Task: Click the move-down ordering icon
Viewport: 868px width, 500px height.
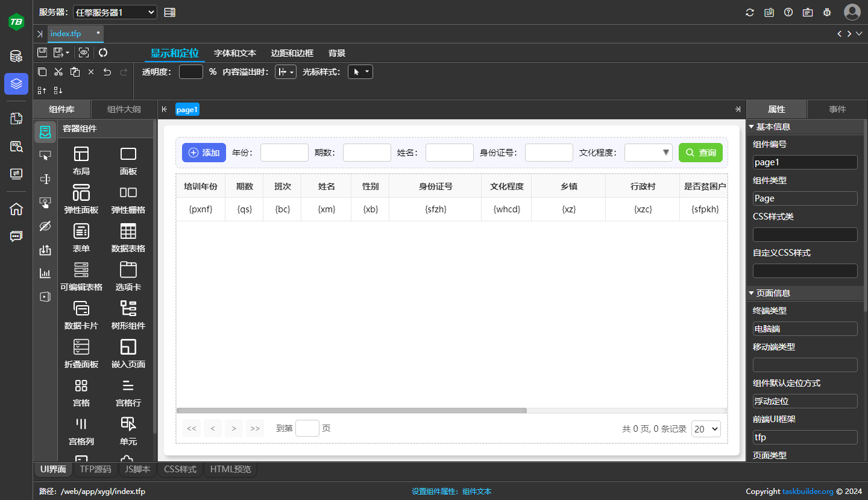Action: tap(58, 90)
